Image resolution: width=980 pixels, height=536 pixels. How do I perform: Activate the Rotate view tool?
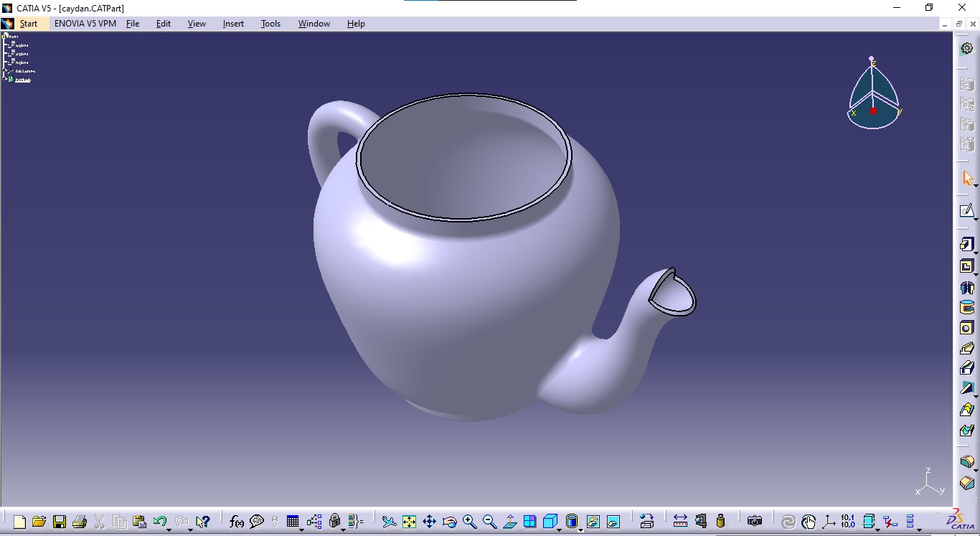tap(449, 522)
